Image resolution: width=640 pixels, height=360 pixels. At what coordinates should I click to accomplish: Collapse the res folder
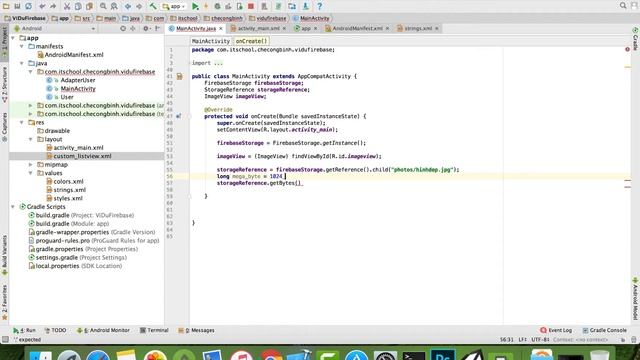click(22, 122)
